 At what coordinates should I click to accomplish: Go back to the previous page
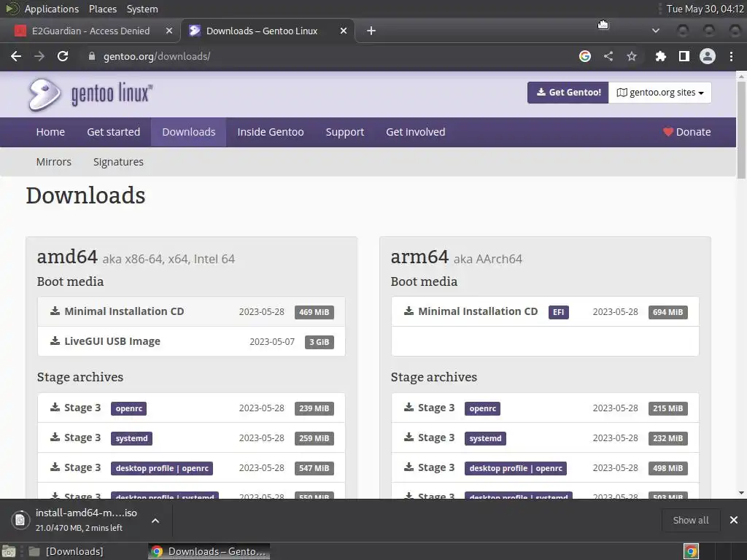point(16,56)
